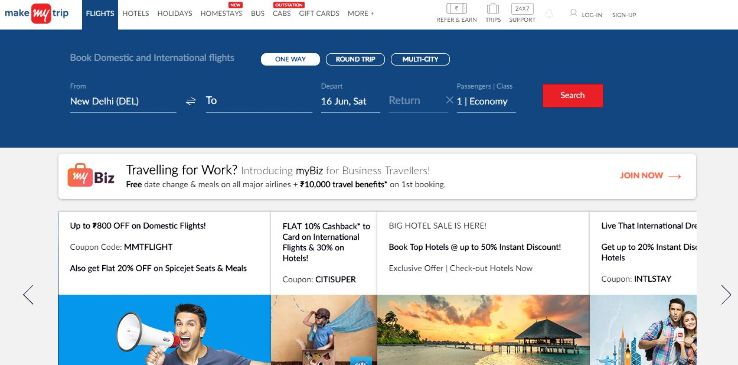
Task: Show previous offers with left arrow
Action: pyautogui.click(x=28, y=294)
